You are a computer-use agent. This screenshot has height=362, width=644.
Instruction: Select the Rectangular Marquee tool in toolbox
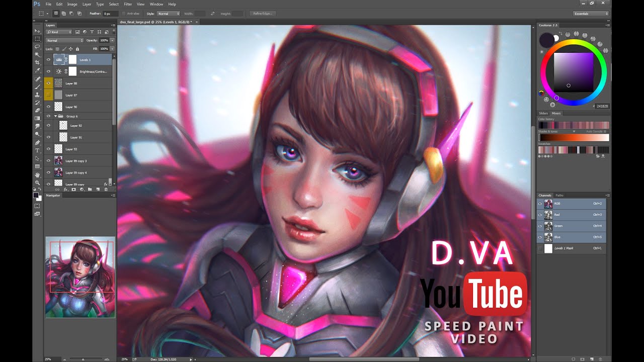coord(37,39)
